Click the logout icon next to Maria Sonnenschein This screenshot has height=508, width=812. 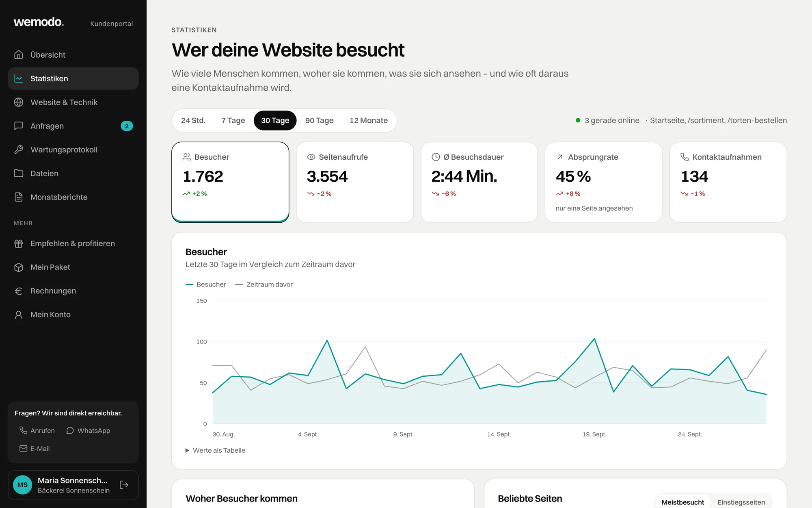coord(124,485)
